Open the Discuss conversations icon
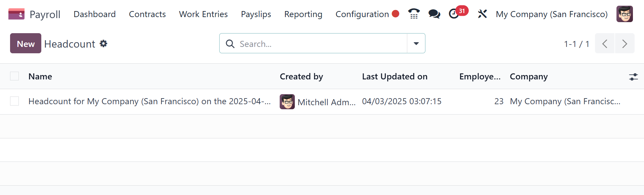The width and height of the screenshot is (644, 195). point(434,14)
